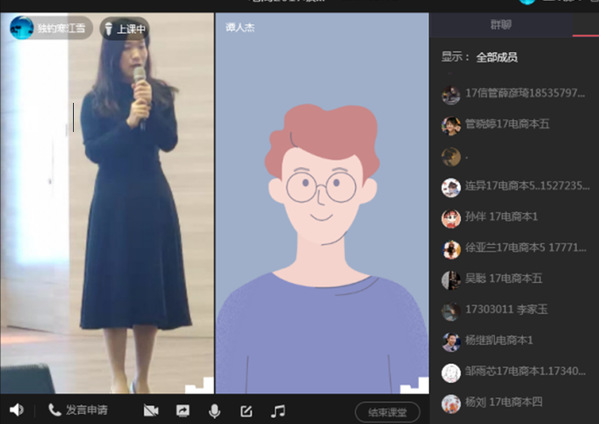Click the 谭人杰 video panel name label
This screenshot has height=424, width=599.
[x=240, y=28]
